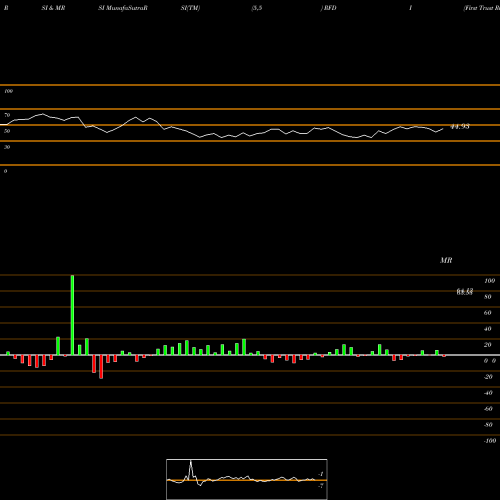The width and height of the screenshot is (500, 500).
Task: Click the MR axis label 20
Action: (x=488, y=345)
